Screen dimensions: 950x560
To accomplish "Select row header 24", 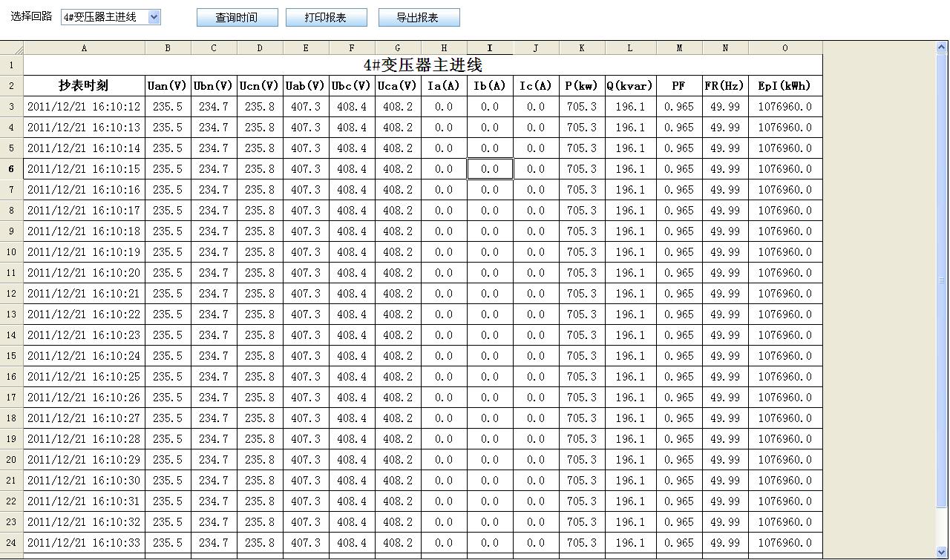I will click(x=12, y=543).
